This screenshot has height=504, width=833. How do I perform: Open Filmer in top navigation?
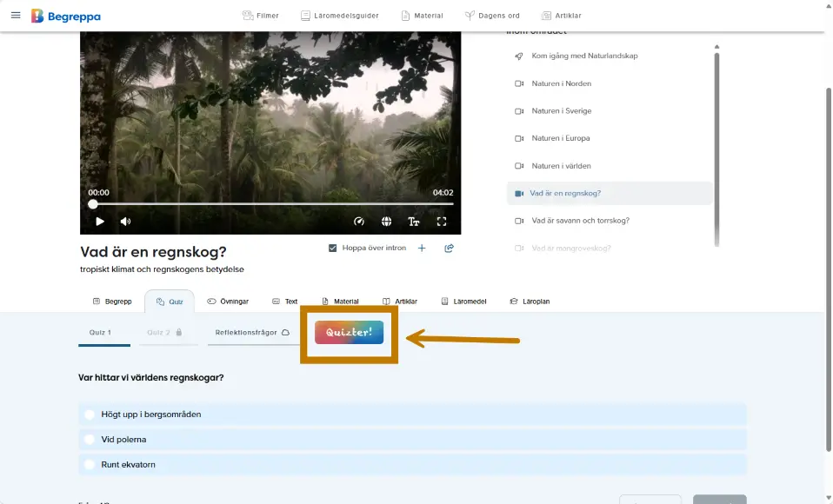(x=260, y=16)
